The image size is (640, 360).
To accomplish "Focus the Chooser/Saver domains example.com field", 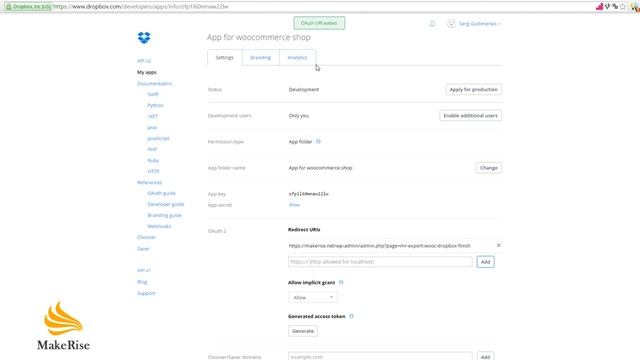I will pyautogui.click(x=380, y=356).
